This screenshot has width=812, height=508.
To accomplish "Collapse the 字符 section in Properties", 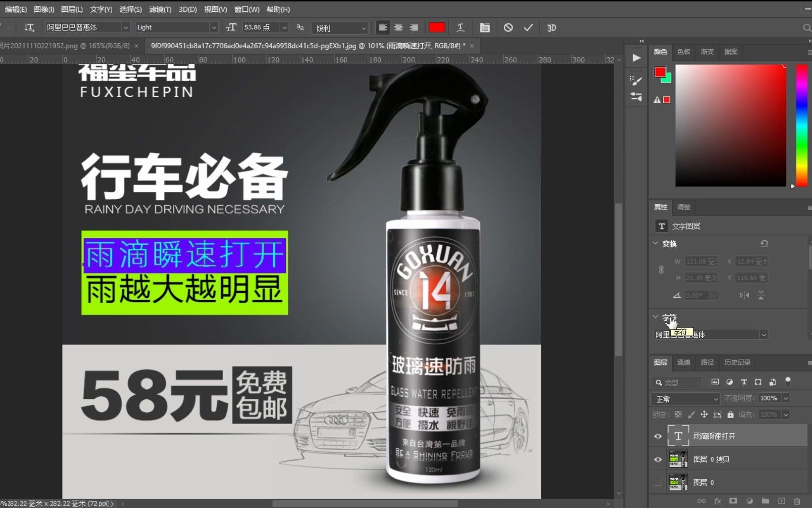I will pos(656,317).
